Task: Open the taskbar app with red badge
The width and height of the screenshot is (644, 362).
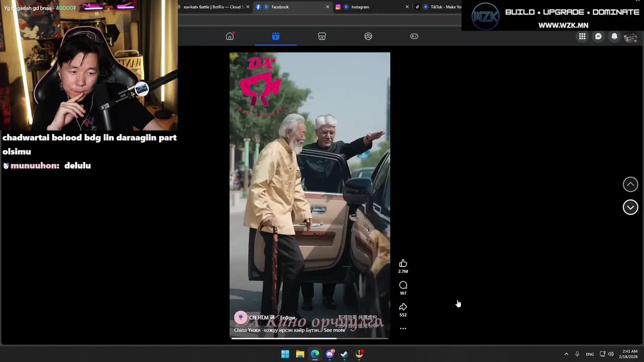Action: click(x=359, y=354)
